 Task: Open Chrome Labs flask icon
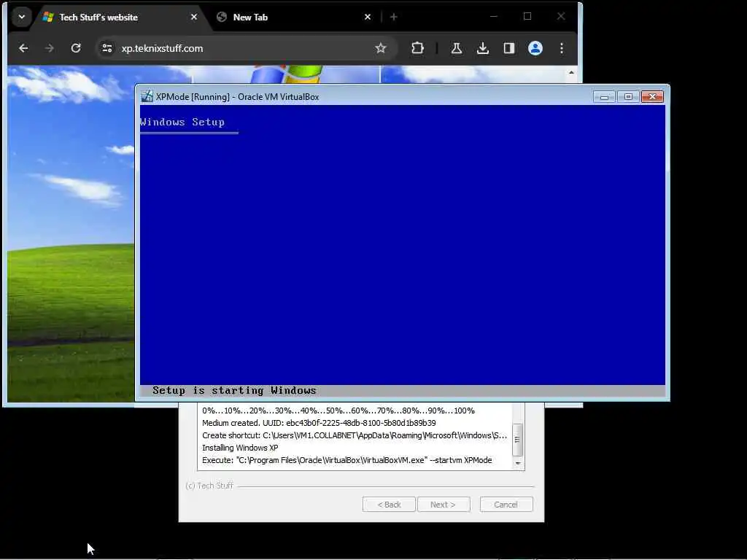tap(457, 48)
